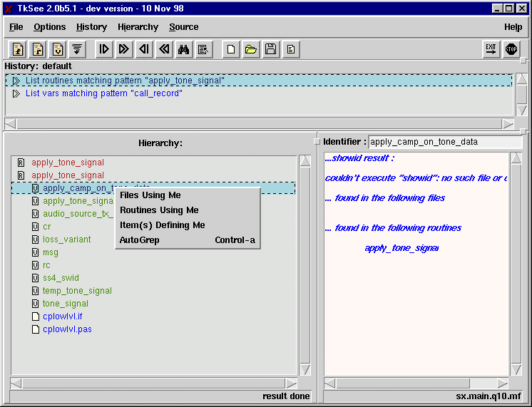The height and width of the screenshot is (407, 532).
Task: Choose Routines Using Me from context menu
Action: tap(188, 210)
